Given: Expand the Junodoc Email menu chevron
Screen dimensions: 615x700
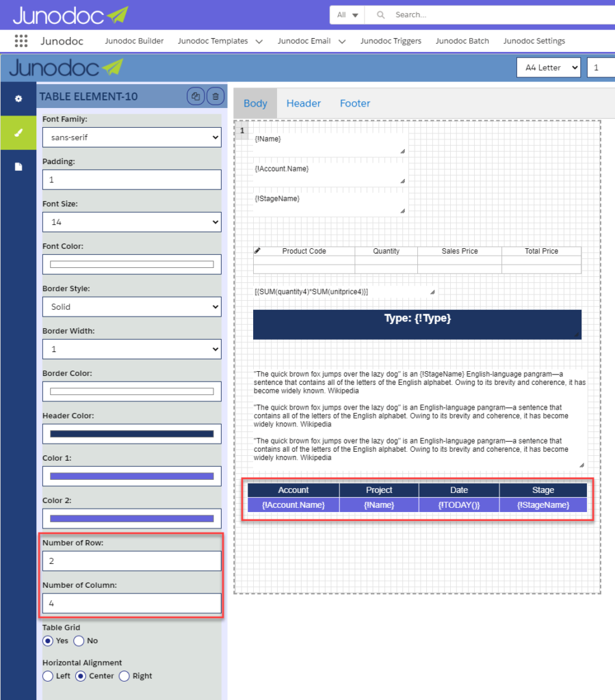Looking at the screenshot, I should point(342,42).
